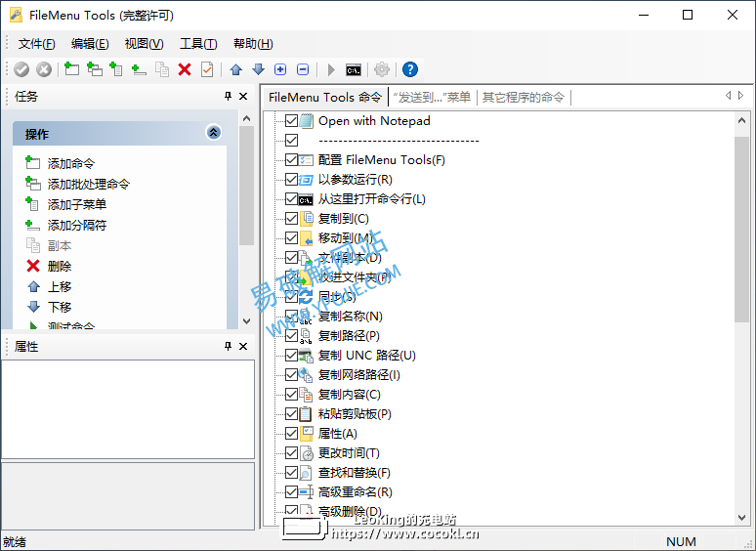
Task: Click the duplicate copy toolbar icon
Action: coord(162,69)
